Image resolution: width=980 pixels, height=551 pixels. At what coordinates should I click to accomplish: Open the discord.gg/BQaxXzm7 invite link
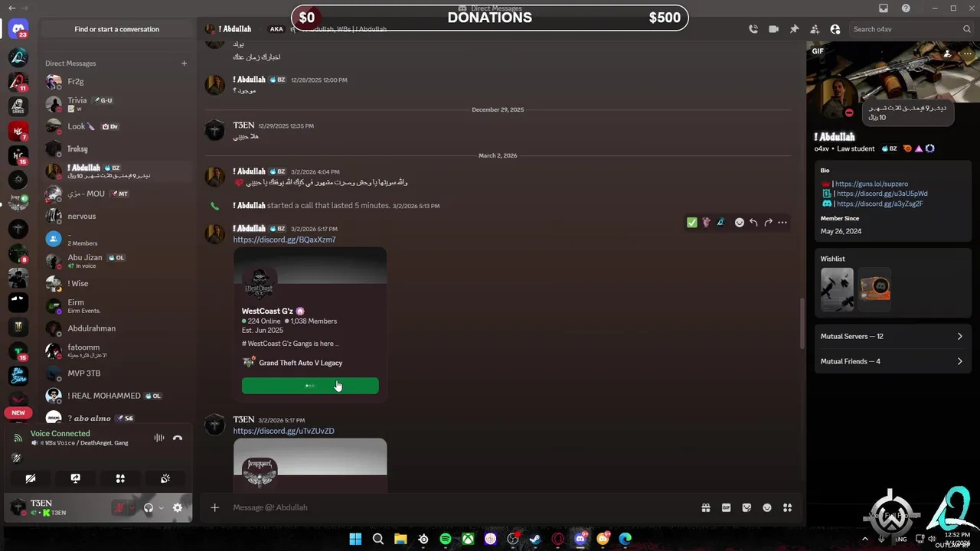click(284, 240)
